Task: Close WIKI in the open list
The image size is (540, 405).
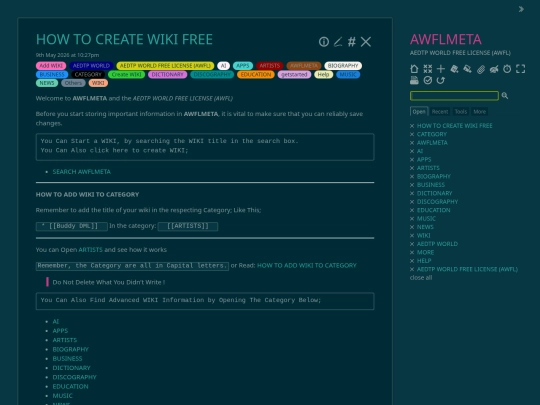Action: coord(412,236)
